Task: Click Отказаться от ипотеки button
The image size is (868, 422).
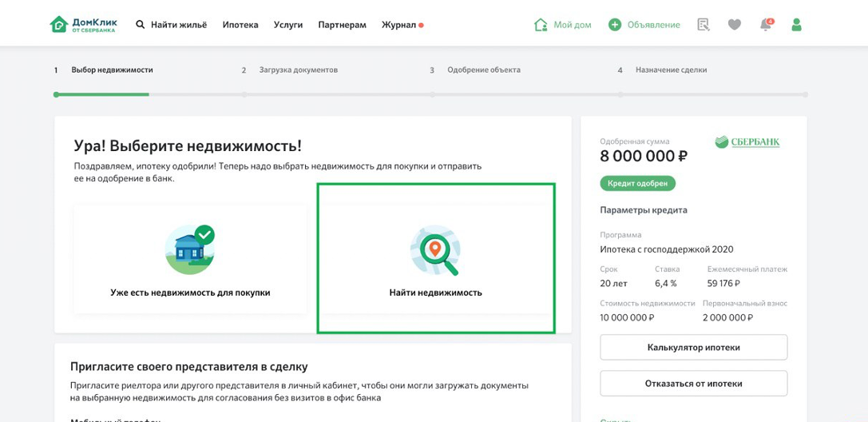Action: tap(694, 383)
